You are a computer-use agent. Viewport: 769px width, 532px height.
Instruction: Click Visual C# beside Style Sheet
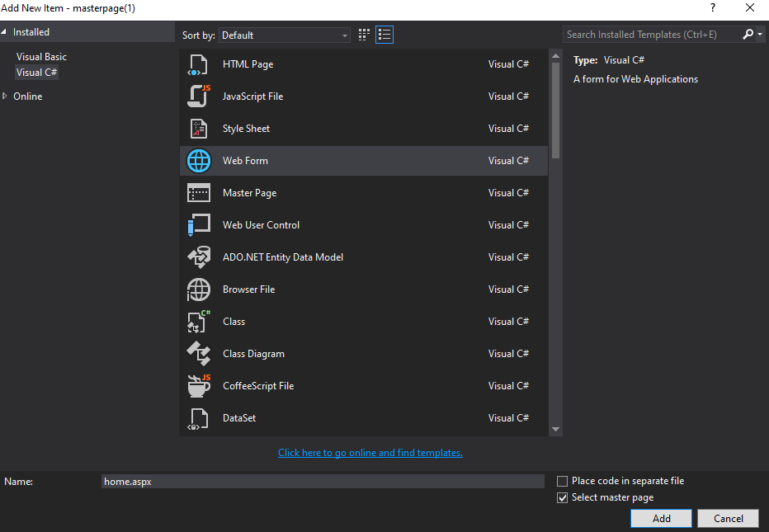click(x=508, y=129)
